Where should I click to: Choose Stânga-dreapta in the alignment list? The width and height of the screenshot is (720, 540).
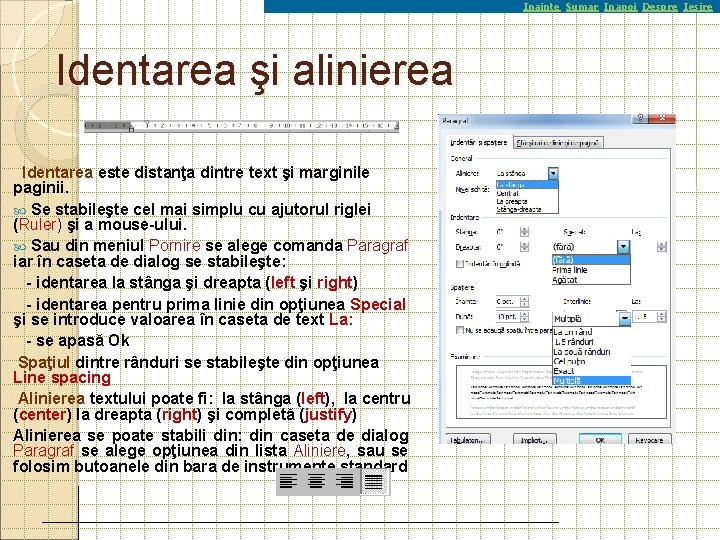(x=527, y=209)
